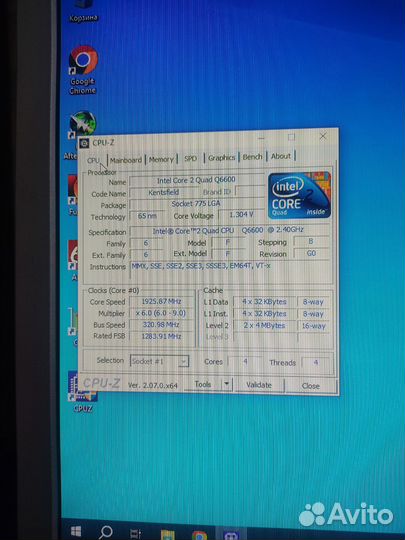Click the Tools button
Image resolution: width=405 pixels, height=540 pixels.
pos(203,384)
